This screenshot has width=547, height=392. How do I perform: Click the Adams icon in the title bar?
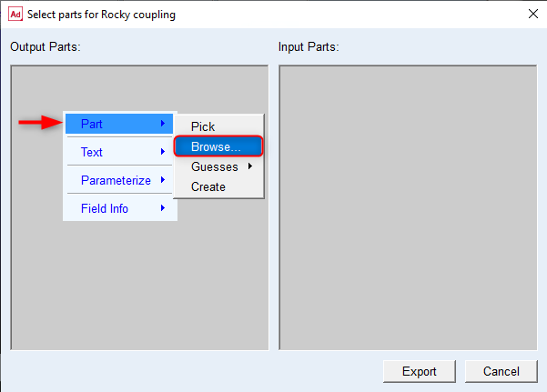15,15
